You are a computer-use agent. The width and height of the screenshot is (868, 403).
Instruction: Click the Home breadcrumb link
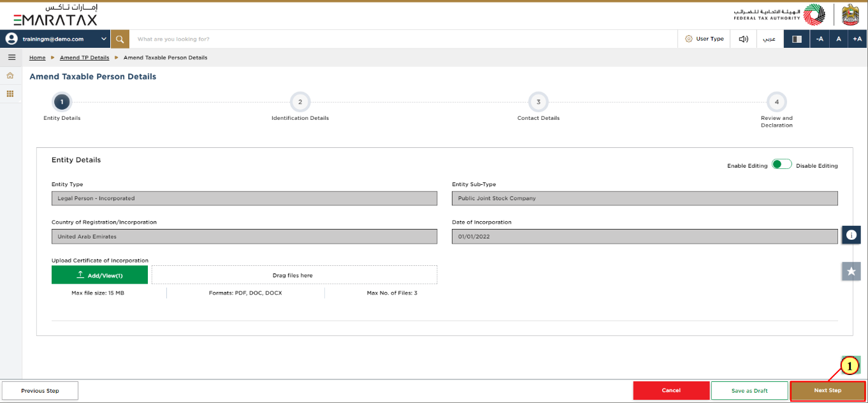38,57
